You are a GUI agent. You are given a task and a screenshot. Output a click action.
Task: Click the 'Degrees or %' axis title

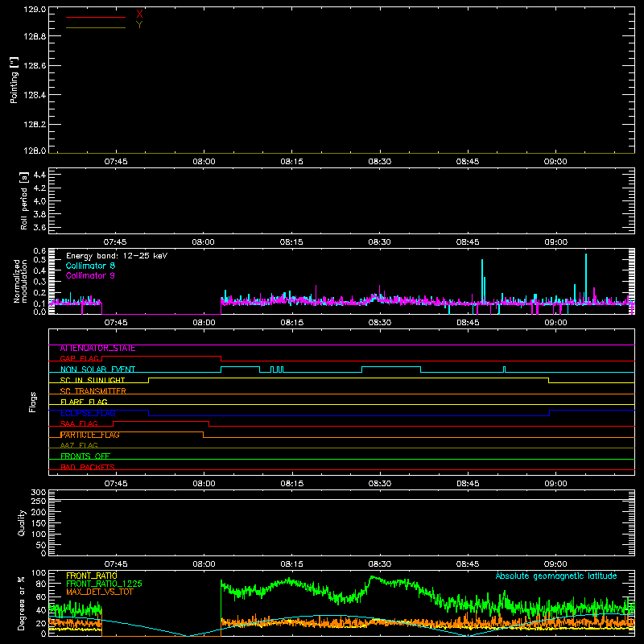[x=22, y=604]
